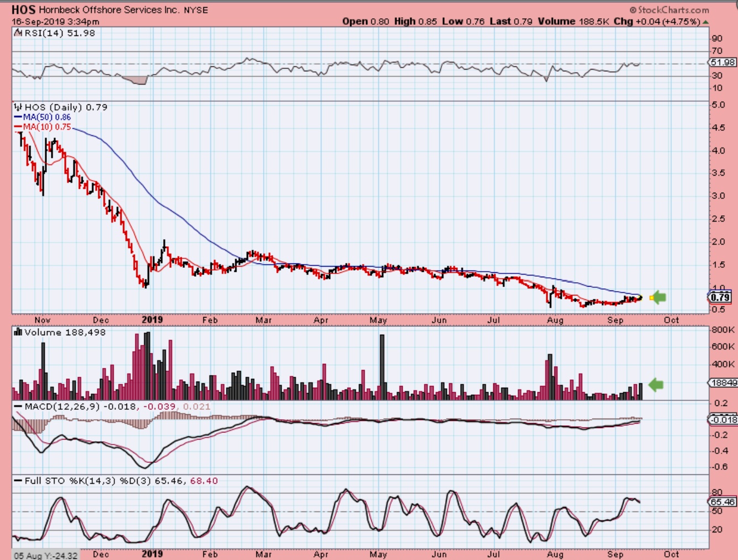The width and height of the screenshot is (738, 560).
Task: Click the volume value tag on the volume axis
Action: [723, 383]
